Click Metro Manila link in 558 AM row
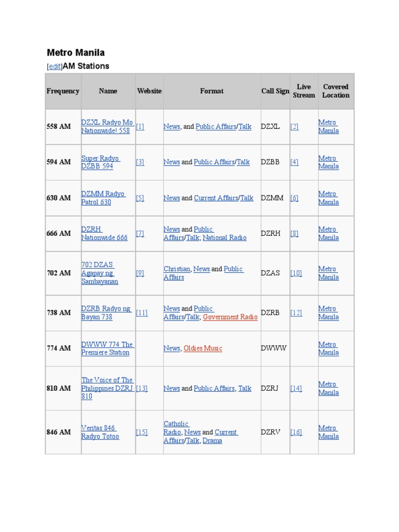 [x=328, y=126]
